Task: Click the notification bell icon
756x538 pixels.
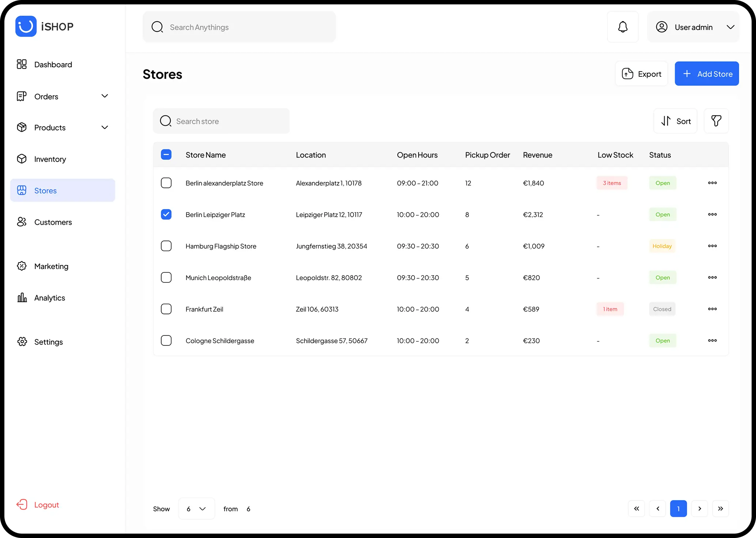Action: tap(623, 27)
